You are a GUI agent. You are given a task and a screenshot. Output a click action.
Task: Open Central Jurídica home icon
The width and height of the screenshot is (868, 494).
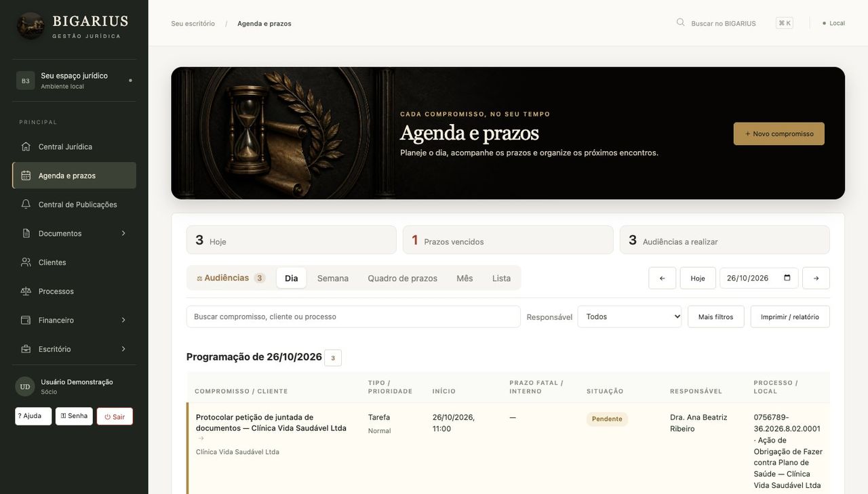pos(26,146)
